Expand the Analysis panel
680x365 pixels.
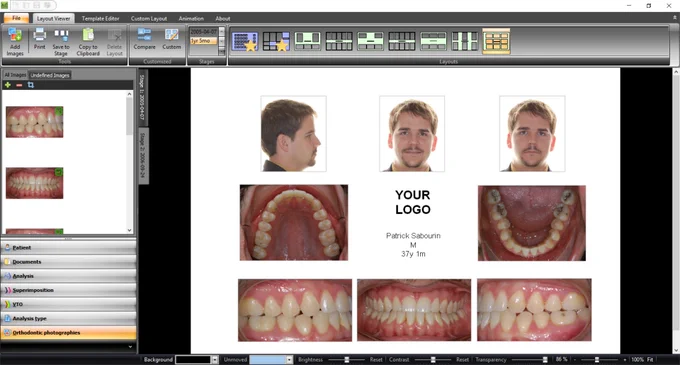pyautogui.click(x=69, y=276)
